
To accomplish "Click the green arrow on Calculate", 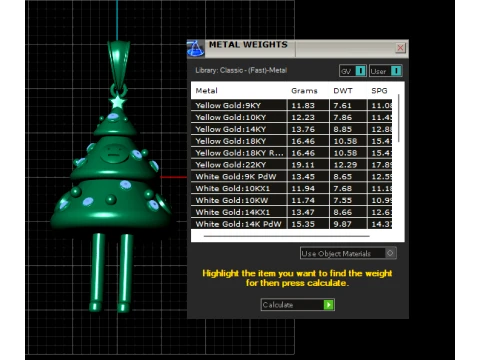I will (x=329, y=305).
